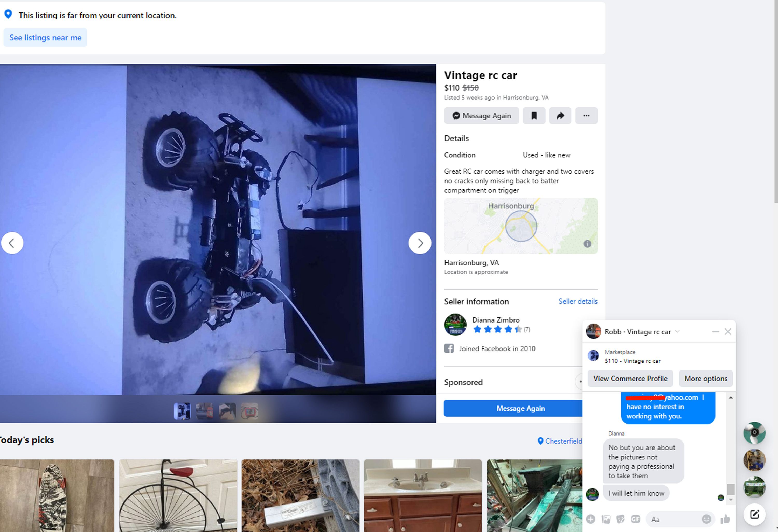
Task: Open the bathroom vanity sink listing
Action: pyautogui.click(x=423, y=495)
